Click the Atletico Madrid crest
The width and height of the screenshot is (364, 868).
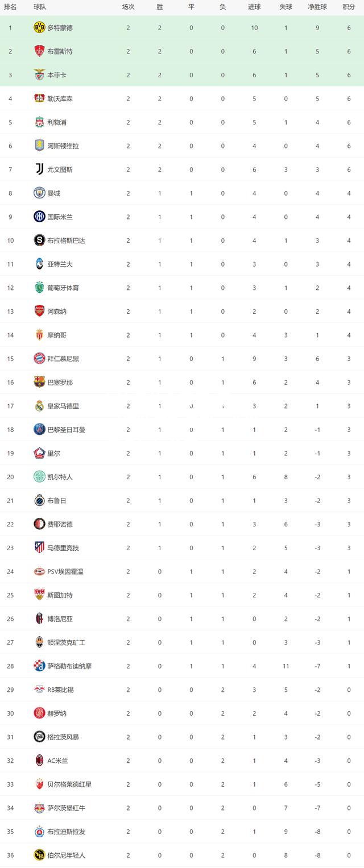tap(39, 548)
